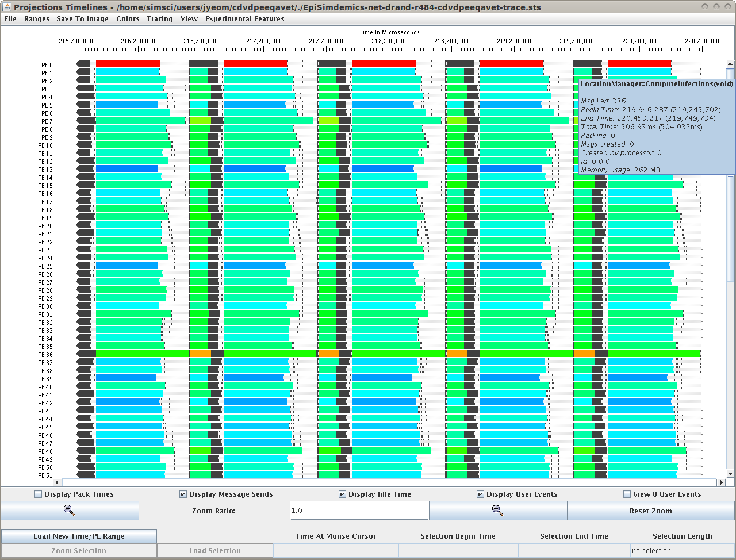
Task: Click Load New Time/PE Range button
Action: point(79,536)
